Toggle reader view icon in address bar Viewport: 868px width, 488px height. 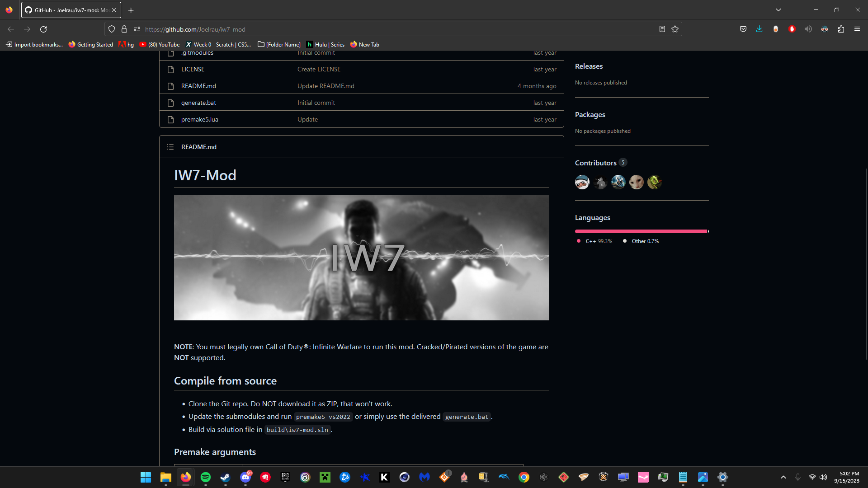pos(662,29)
